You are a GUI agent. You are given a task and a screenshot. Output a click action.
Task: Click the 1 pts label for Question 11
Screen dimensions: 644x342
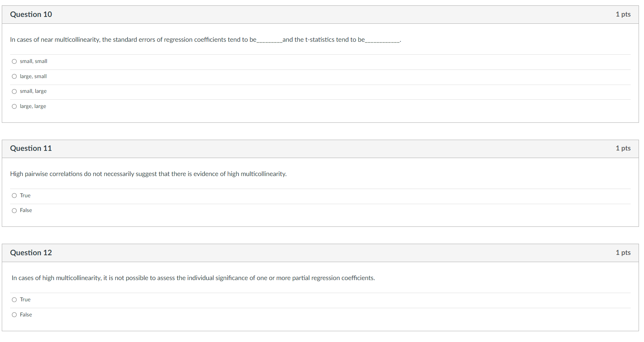pos(623,148)
